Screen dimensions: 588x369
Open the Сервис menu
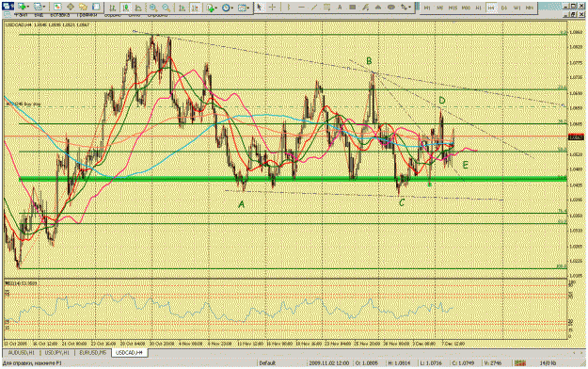tap(113, 15)
